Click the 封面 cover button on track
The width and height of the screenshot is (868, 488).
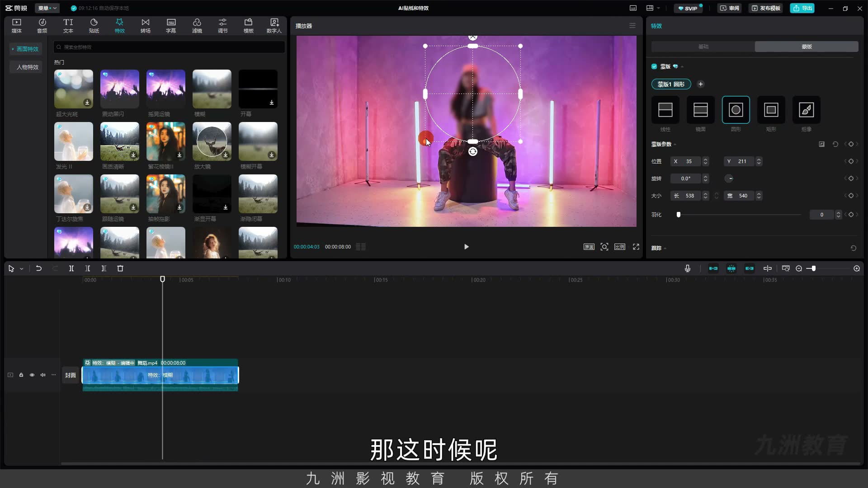point(71,375)
